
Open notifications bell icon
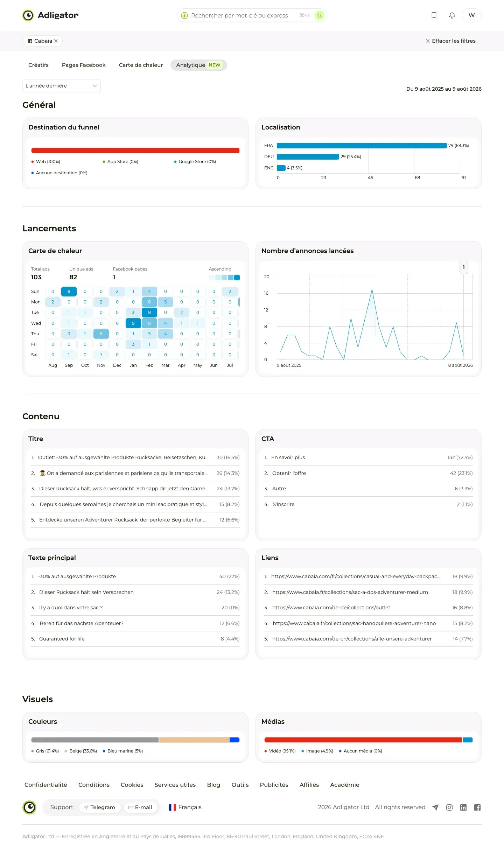tap(452, 15)
